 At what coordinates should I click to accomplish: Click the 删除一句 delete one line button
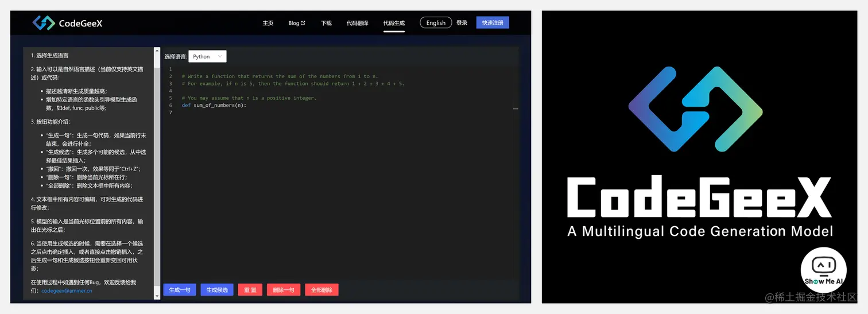[x=284, y=290]
